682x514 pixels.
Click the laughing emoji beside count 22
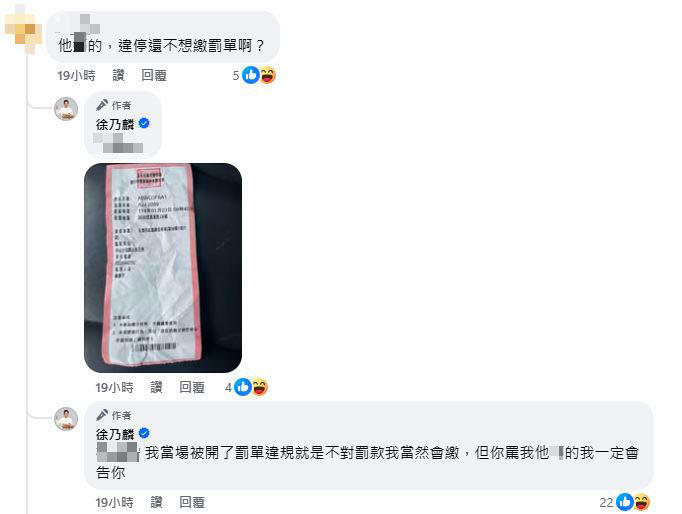[x=642, y=502]
